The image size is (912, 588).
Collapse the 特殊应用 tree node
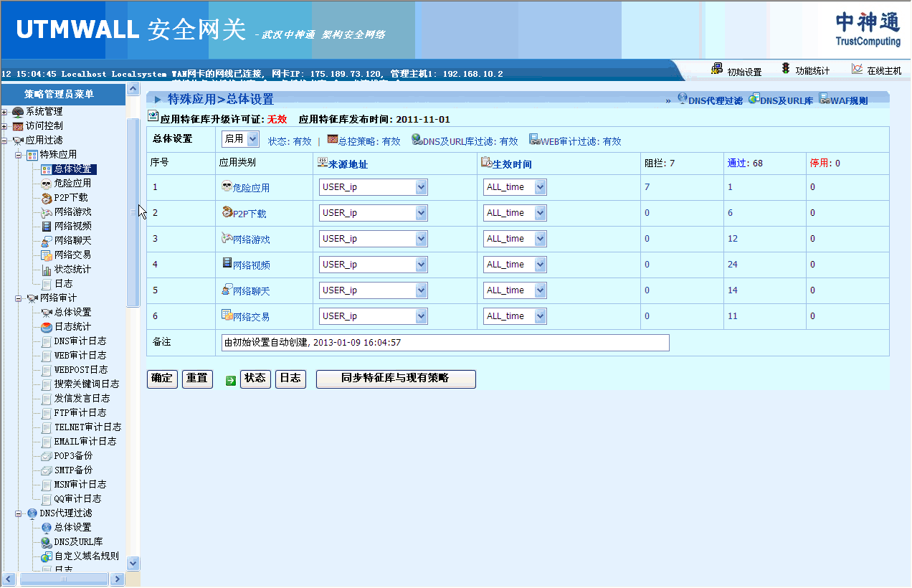click(x=19, y=155)
